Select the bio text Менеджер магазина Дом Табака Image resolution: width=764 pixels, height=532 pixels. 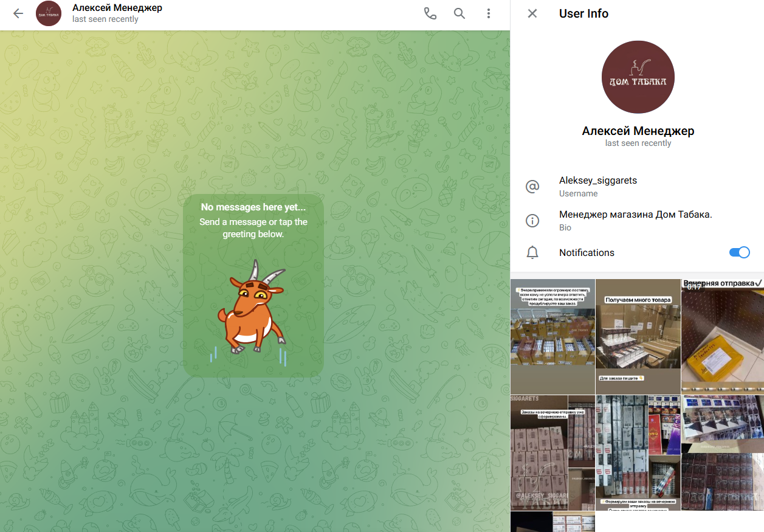pos(636,215)
